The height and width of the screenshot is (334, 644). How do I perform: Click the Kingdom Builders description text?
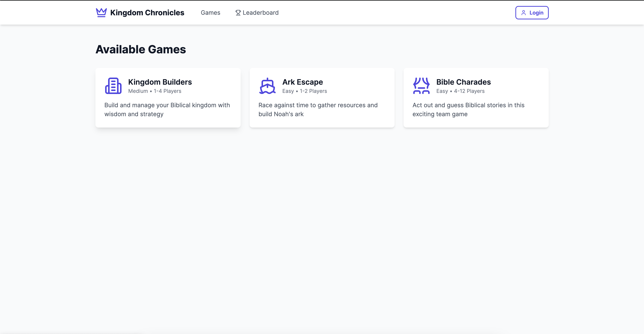[167, 110]
